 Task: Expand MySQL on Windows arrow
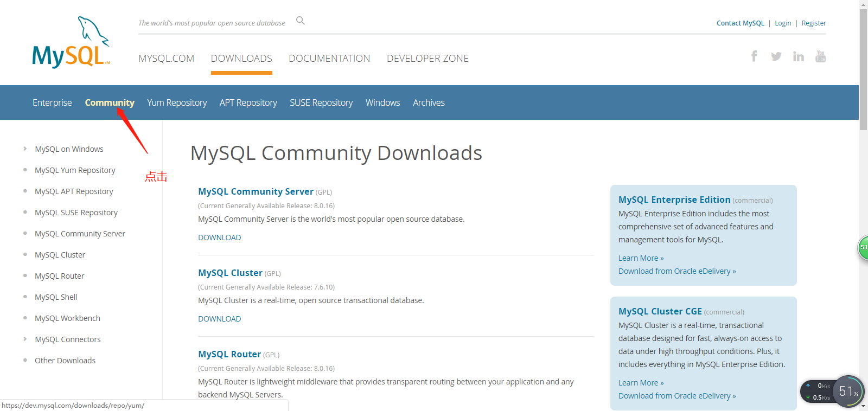[25, 149]
